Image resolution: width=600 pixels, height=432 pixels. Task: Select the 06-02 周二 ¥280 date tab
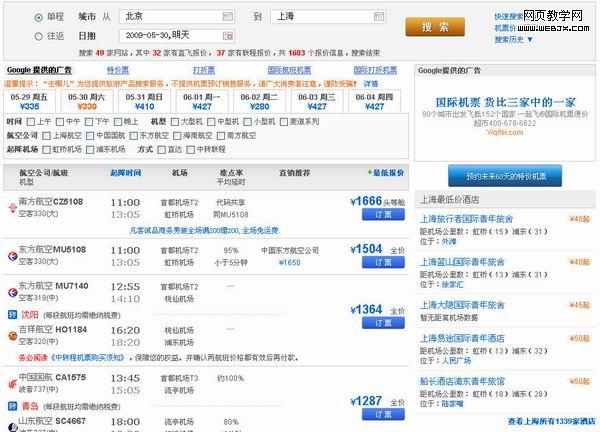[x=259, y=101]
